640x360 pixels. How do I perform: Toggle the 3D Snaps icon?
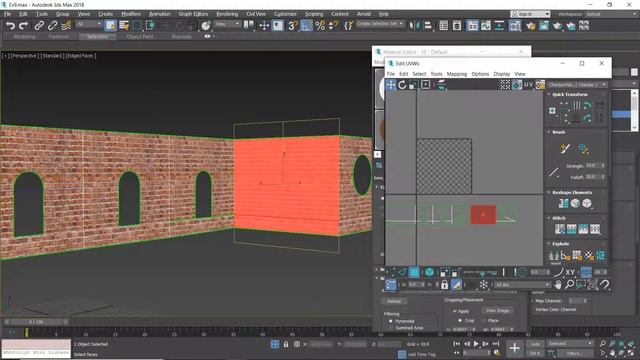click(x=293, y=26)
